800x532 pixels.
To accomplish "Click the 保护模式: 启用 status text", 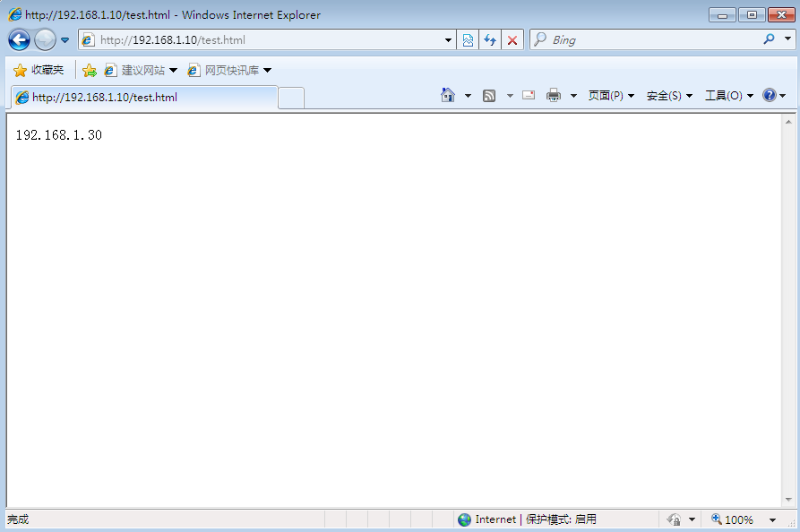I will tap(561, 519).
